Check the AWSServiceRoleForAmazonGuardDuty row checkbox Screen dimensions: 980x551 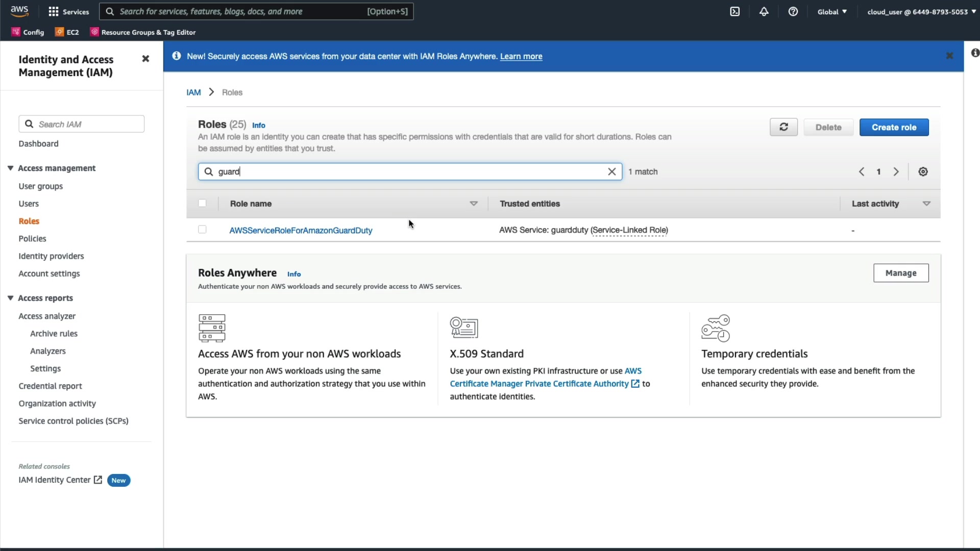tap(202, 230)
